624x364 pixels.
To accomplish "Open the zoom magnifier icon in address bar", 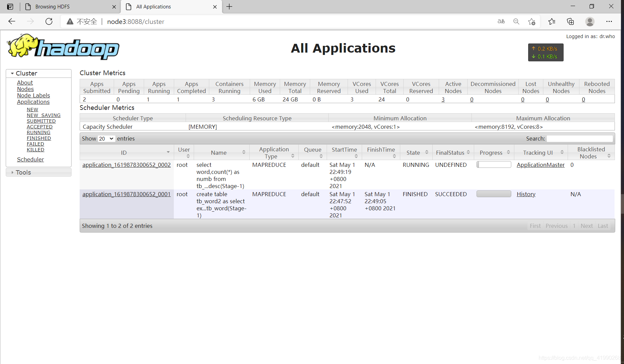I will [x=516, y=22].
